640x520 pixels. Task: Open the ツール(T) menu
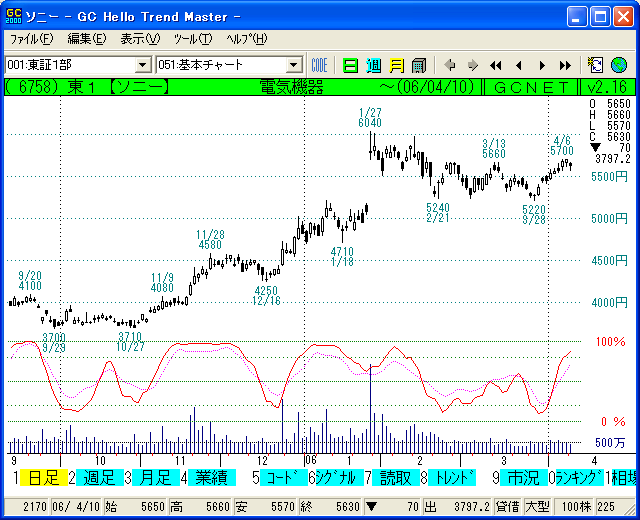(x=193, y=39)
